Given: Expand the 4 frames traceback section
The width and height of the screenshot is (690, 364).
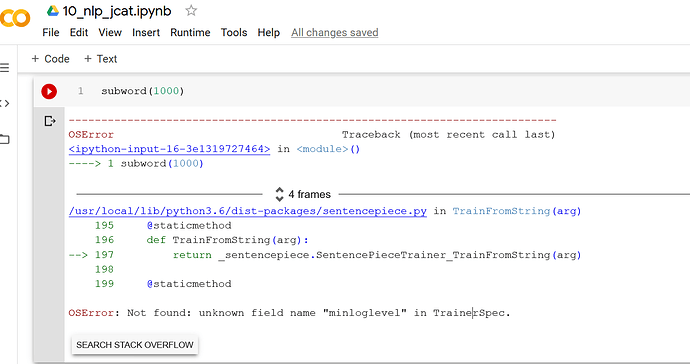Looking at the screenshot, I should [x=303, y=194].
